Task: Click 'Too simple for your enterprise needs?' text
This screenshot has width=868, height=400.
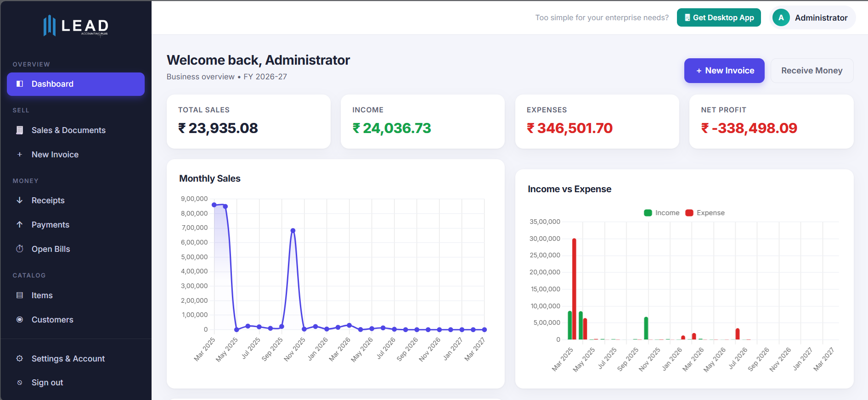Action: click(602, 17)
